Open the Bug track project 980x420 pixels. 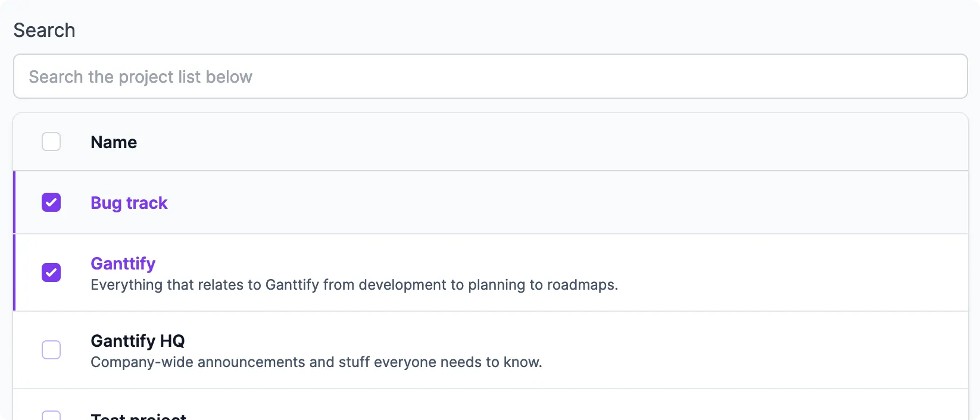(129, 203)
